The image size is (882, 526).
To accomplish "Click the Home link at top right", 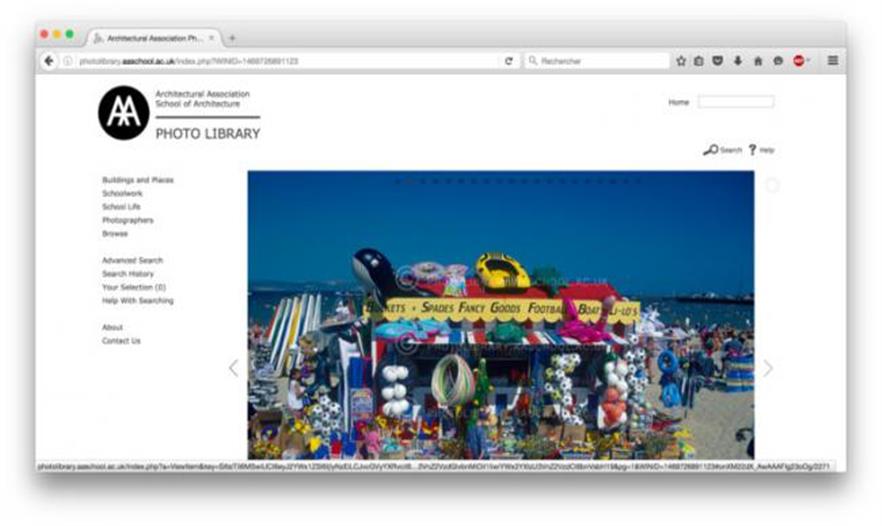I will [x=678, y=102].
